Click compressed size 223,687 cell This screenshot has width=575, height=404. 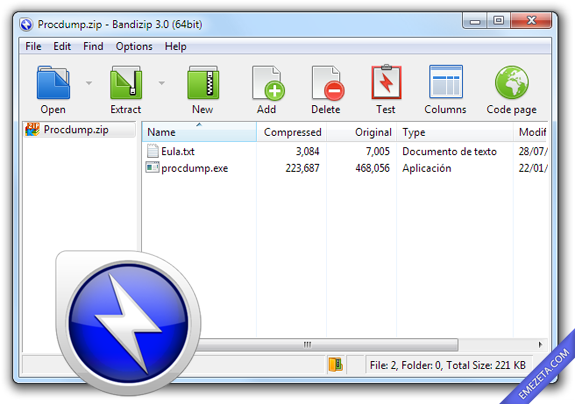click(303, 168)
